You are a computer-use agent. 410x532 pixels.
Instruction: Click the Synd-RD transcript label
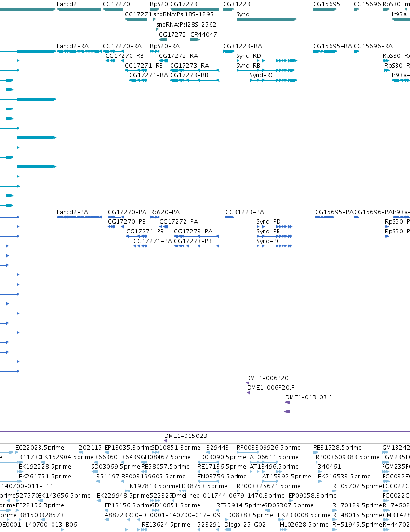249,55
